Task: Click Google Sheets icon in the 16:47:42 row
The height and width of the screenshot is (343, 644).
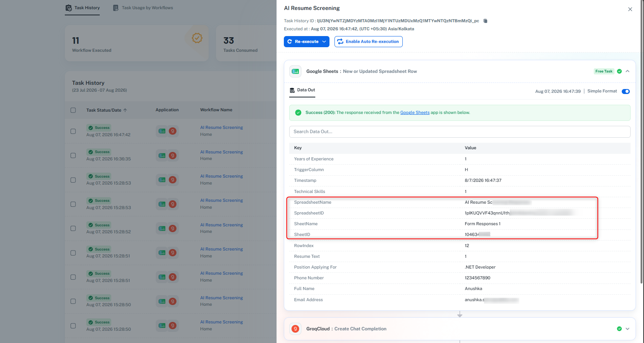Action: [x=162, y=131]
